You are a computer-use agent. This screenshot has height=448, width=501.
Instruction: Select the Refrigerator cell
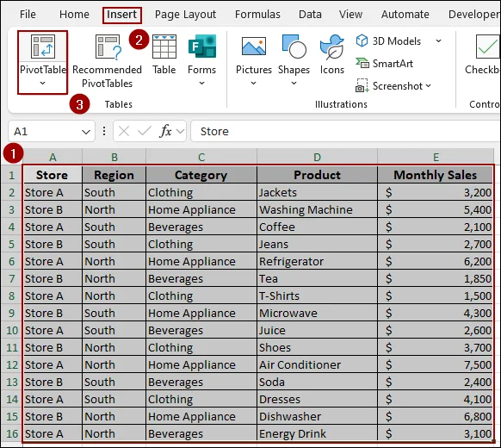pyautogui.click(x=317, y=261)
